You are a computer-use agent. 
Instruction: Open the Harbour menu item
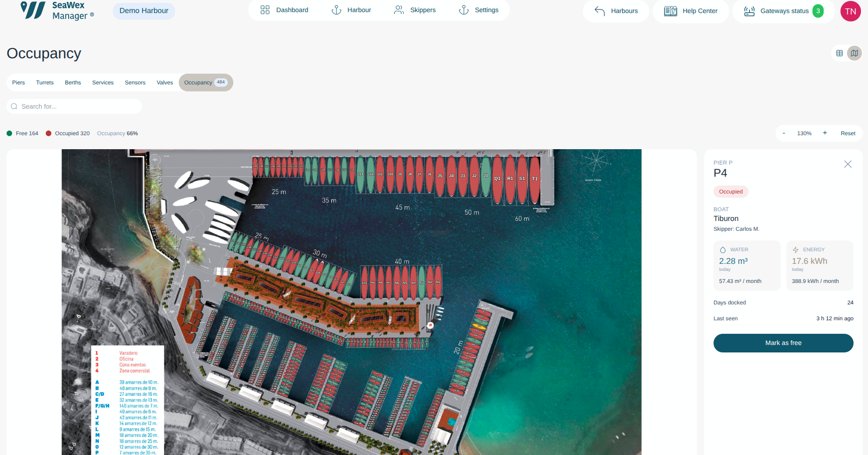tap(351, 10)
